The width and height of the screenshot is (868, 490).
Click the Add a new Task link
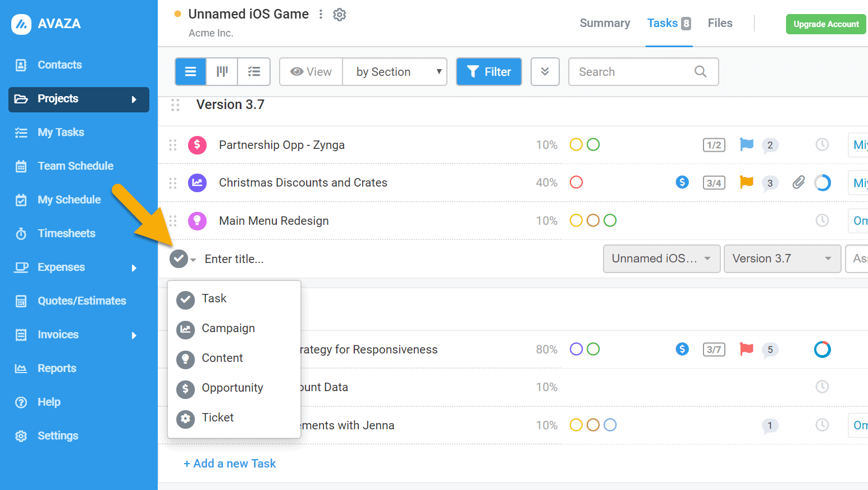coord(230,463)
